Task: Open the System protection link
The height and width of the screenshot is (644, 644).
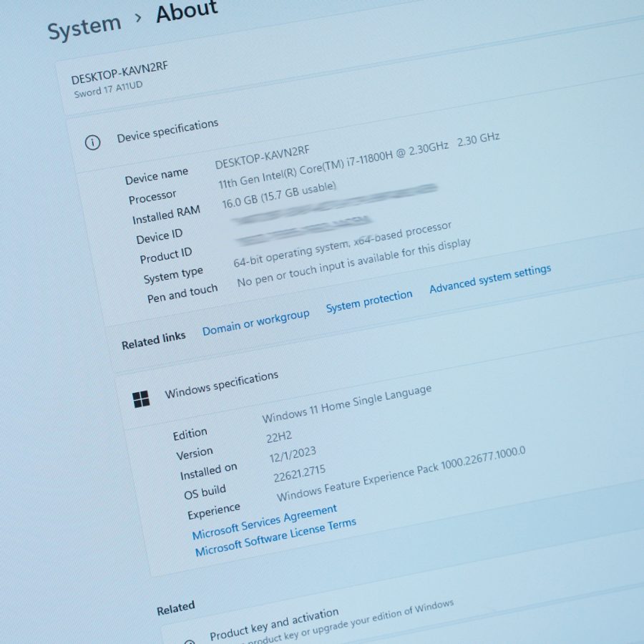Action: click(369, 301)
